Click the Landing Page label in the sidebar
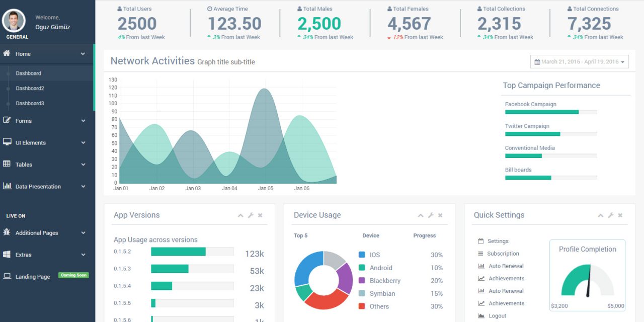 pos(33,277)
